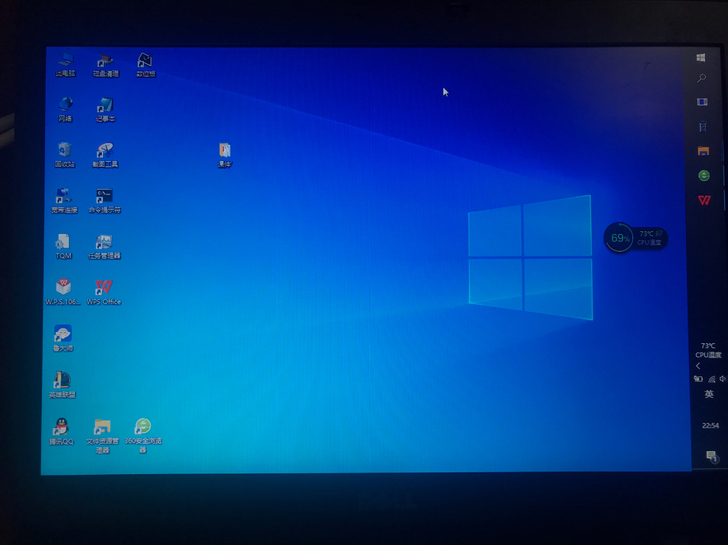Open 命令提示符 command prompt shortcut
The image size is (728, 545).
point(104,197)
